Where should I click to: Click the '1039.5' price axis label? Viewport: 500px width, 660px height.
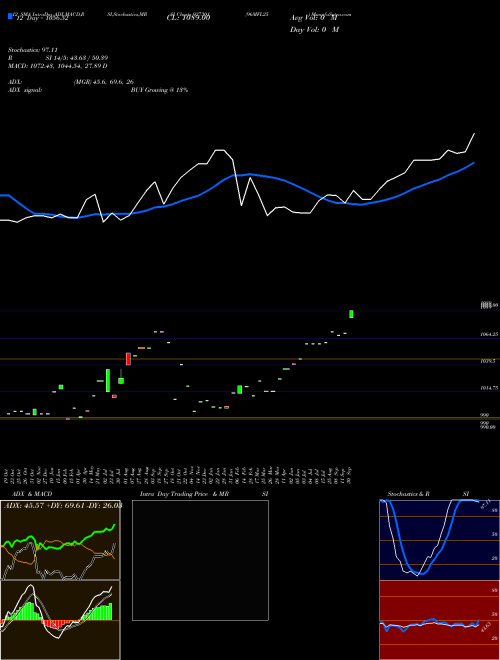coord(488,361)
